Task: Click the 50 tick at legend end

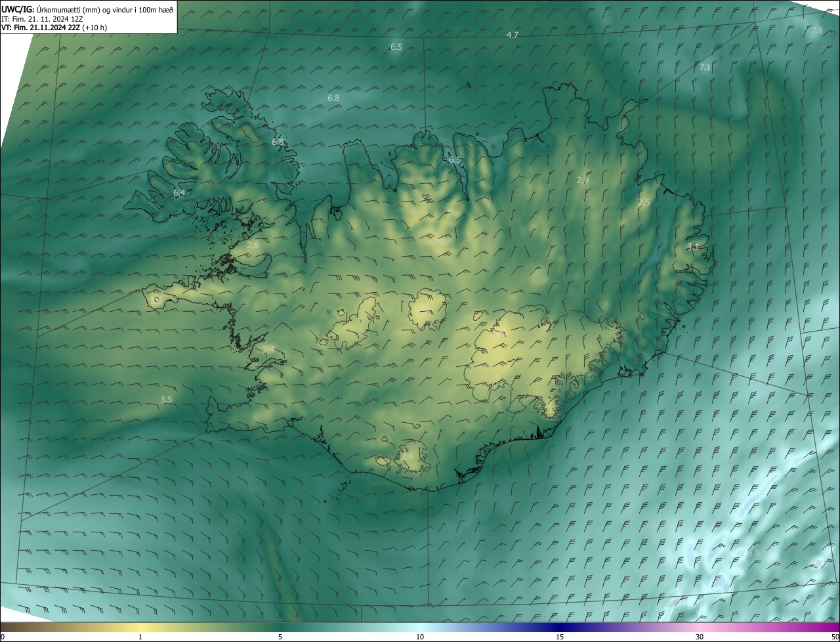Action: (x=835, y=637)
